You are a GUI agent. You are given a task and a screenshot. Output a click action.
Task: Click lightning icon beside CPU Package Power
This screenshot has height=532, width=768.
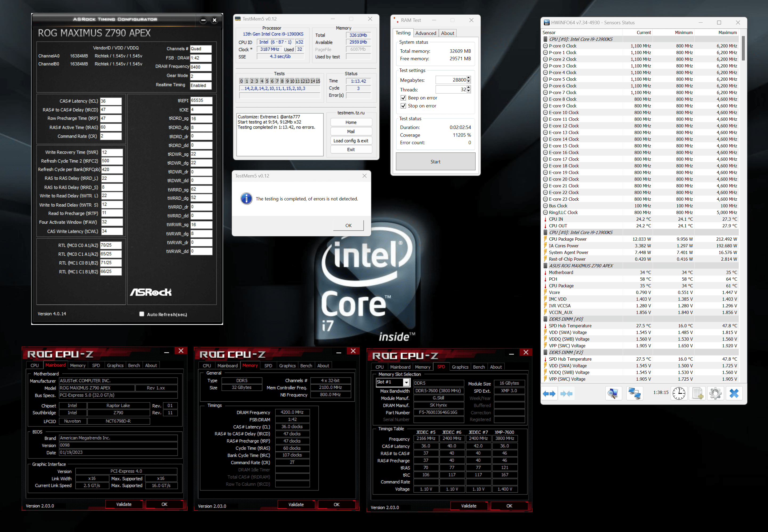545,239
